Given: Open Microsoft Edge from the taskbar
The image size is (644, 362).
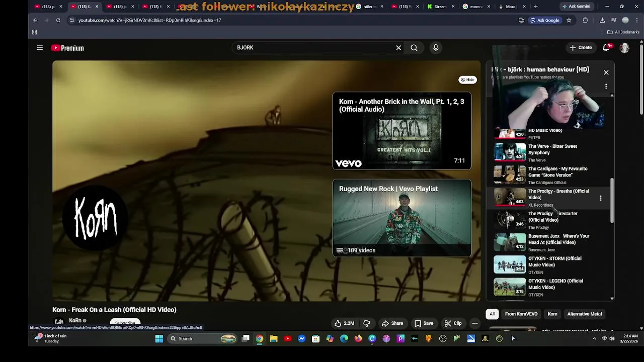Looking at the screenshot, I should (344, 339).
